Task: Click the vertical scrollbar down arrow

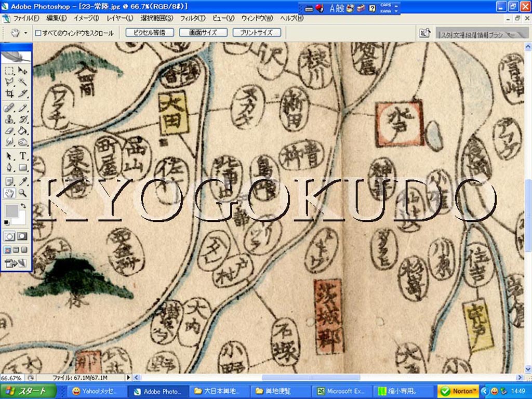Action: point(528,369)
